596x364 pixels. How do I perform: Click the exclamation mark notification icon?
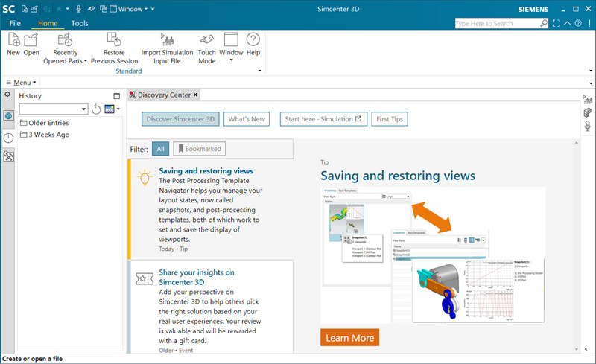click(589, 23)
